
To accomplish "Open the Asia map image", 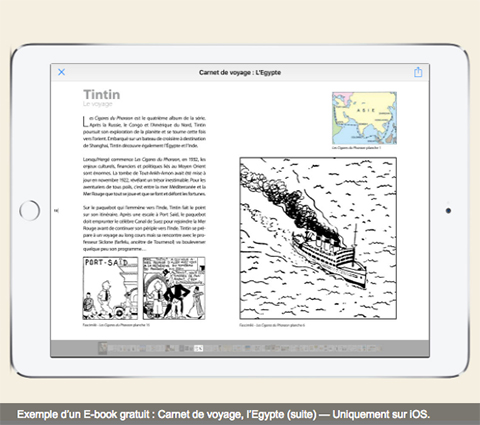I will 364,118.
